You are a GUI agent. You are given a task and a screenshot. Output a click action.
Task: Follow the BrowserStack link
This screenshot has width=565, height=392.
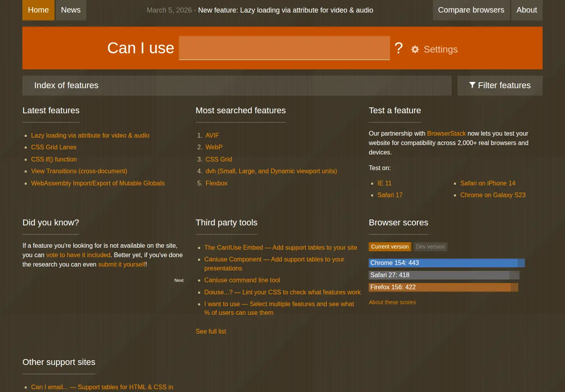click(447, 133)
